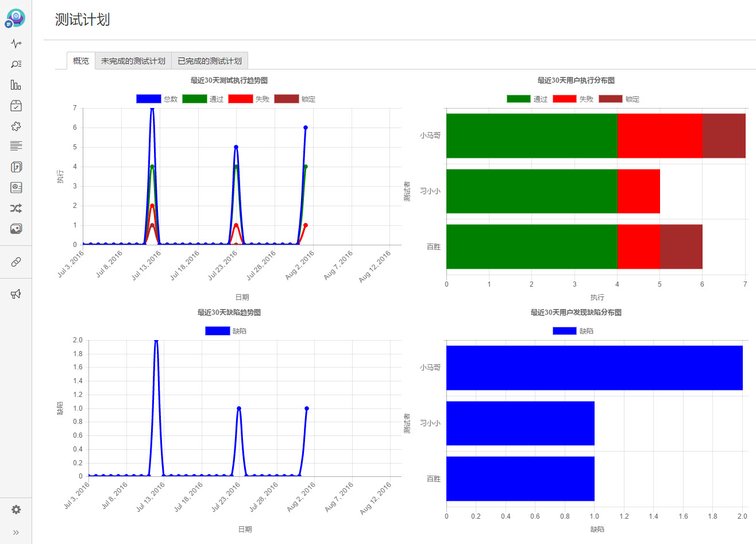
Task: Click the blue total point at 6 executions
Action: coord(305,128)
